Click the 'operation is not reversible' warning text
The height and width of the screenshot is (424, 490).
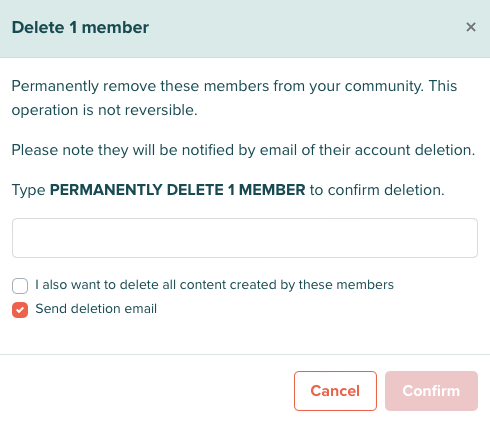point(105,110)
